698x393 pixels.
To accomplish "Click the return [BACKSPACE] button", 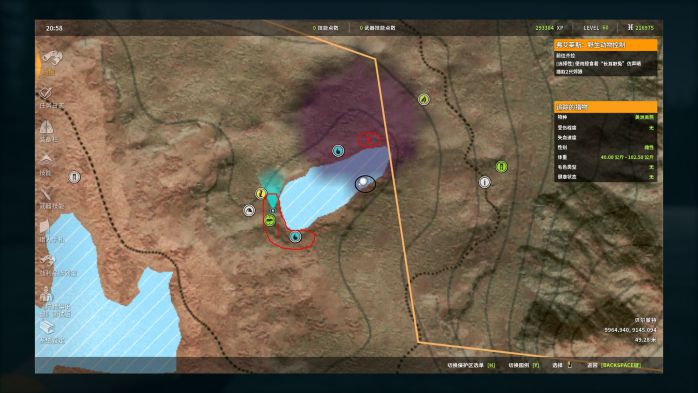I will (x=615, y=365).
